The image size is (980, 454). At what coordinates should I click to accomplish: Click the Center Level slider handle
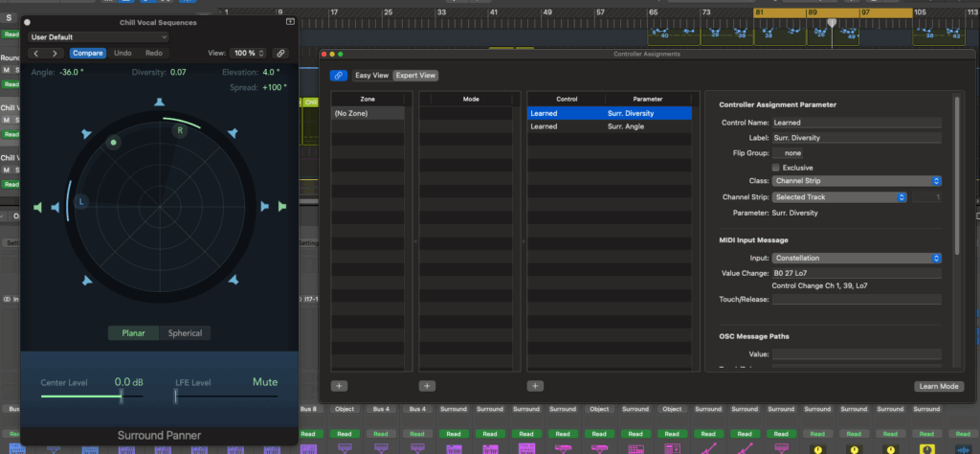pos(121,395)
